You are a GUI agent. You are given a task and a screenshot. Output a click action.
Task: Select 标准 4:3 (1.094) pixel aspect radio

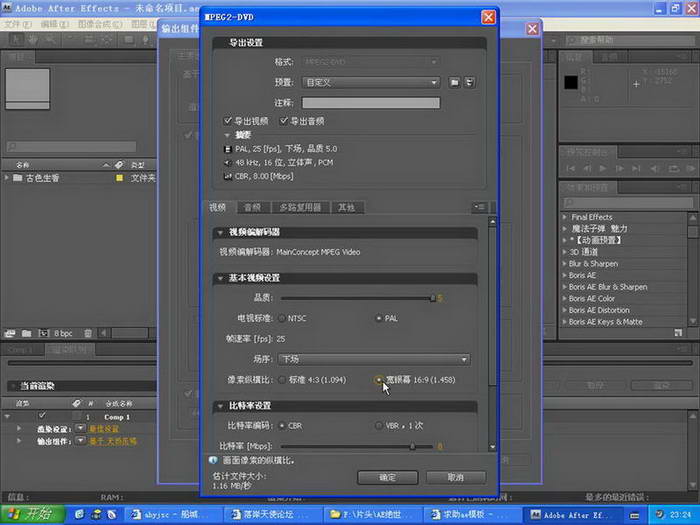pos(282,380)
